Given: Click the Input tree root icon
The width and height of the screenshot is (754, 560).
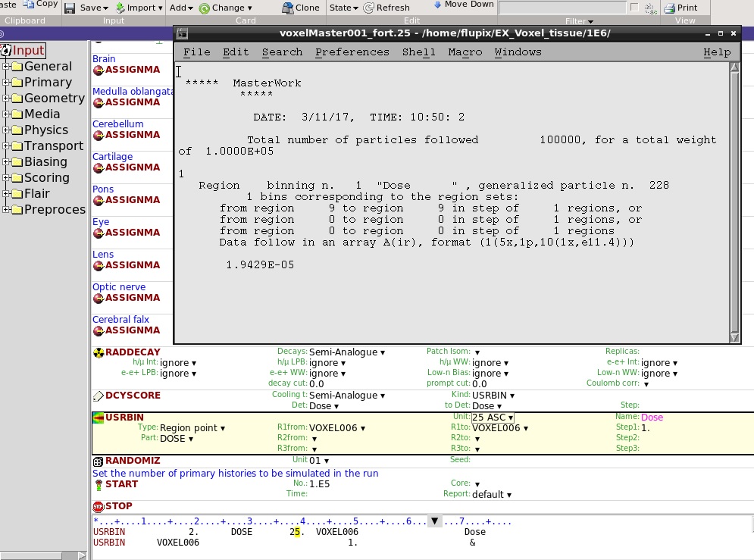Looking at the screenshot, I should 6,50.
